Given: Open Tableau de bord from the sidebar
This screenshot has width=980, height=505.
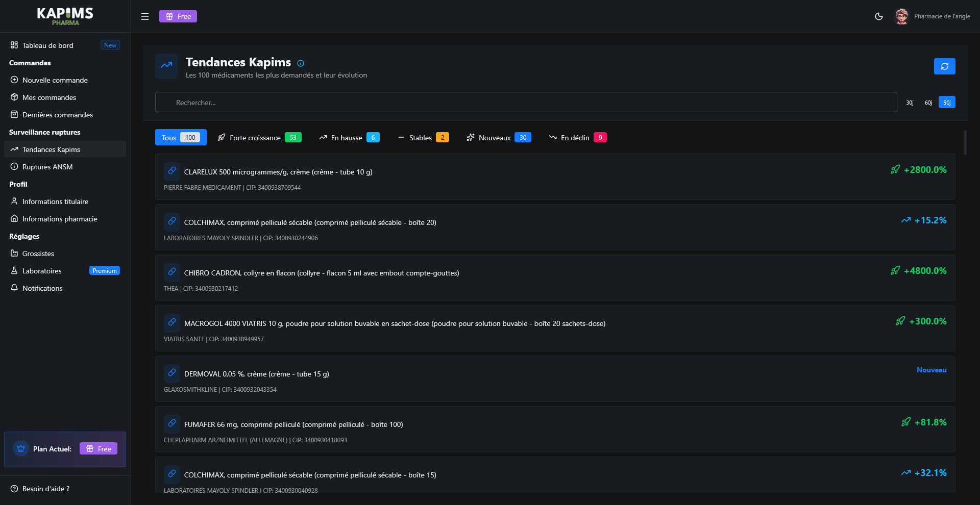Looking at the screenshot, I should [48, 45].
